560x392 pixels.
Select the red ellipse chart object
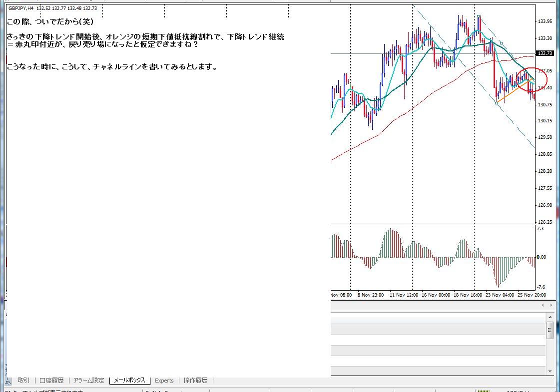click(x=532, y=80)
